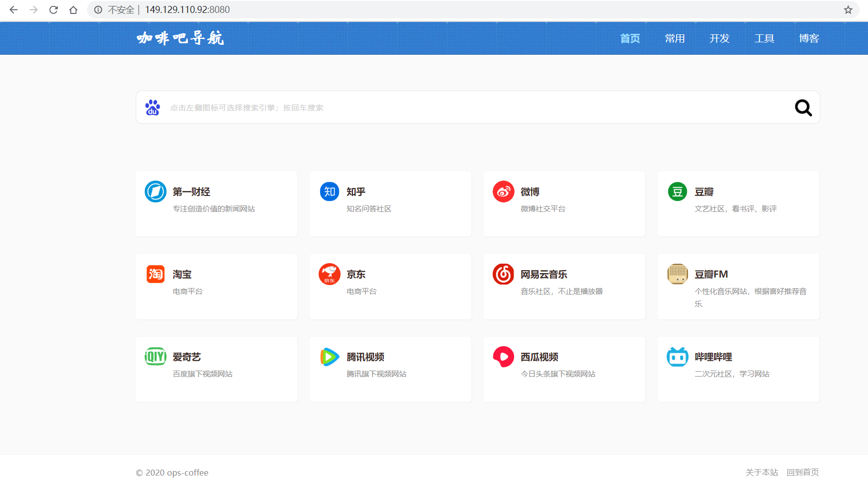This screenshot has height=490, width=868.
Task: Open the 哔哩哔哩 title link
Action: (x=713, y=357)
